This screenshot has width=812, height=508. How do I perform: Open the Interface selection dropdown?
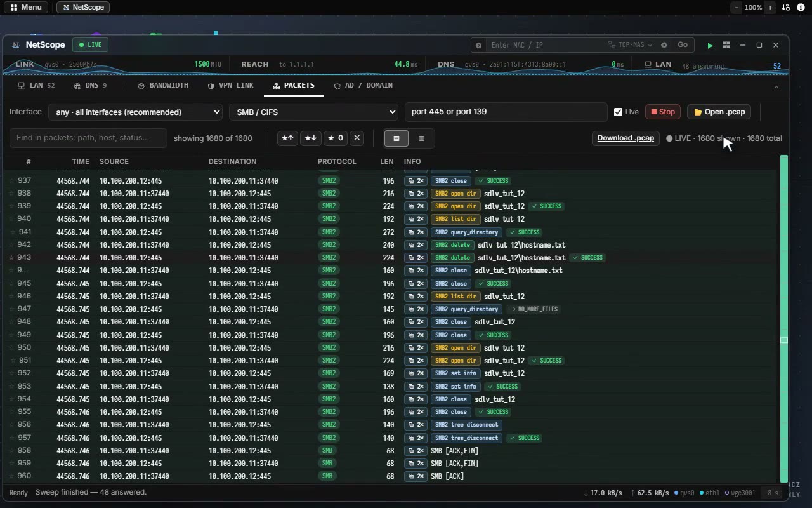click(135, 112)
